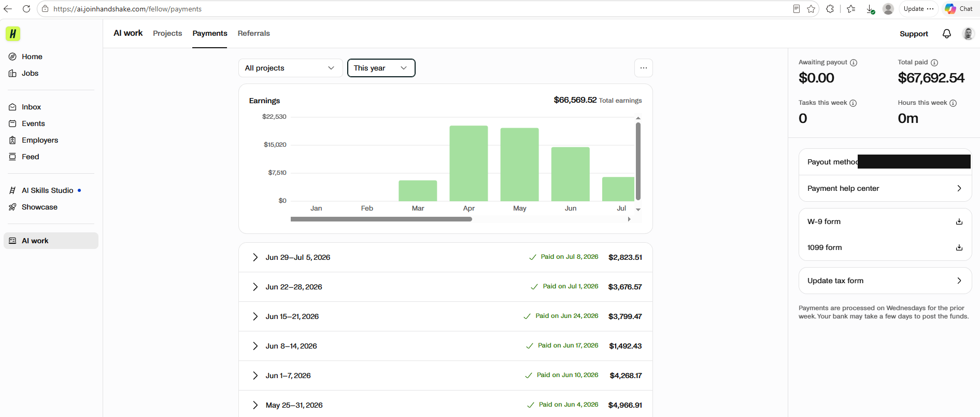
Task: Select the Payments tab
Action: [210, 33]
